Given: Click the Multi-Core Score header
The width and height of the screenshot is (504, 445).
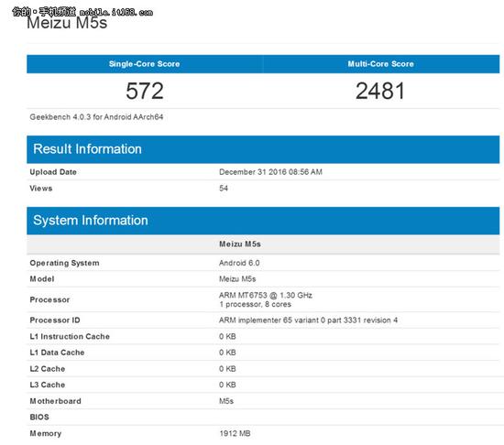Looking at the screenshot, I should point(380,64).
